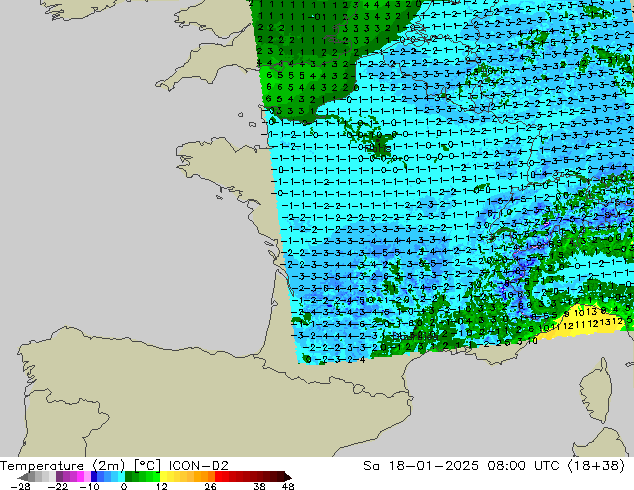Viewport: 634px width, 490px height.
Task: Click the bright red legend swatch above 26
Action: (218, 476)
